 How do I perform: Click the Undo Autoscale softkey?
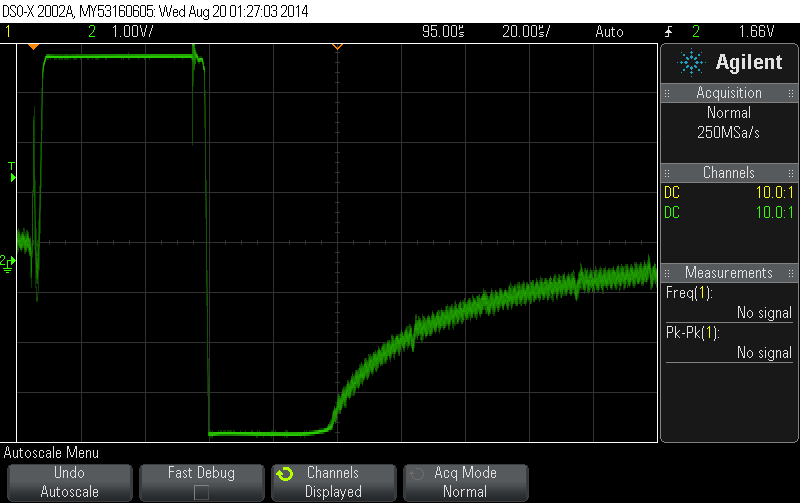[70, 483]
